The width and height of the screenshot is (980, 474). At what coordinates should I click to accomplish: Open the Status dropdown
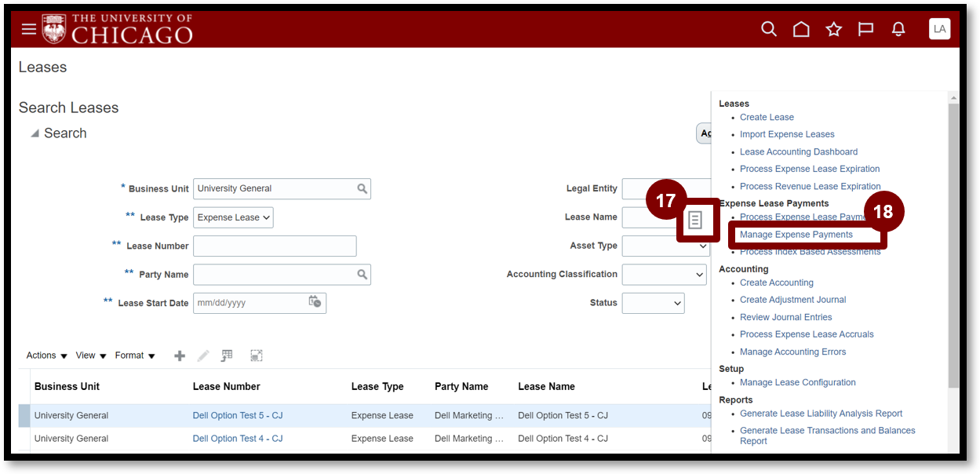653,303
